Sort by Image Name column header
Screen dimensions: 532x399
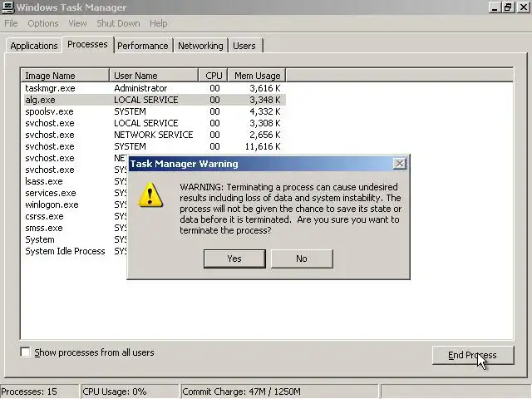pos(65,76)
